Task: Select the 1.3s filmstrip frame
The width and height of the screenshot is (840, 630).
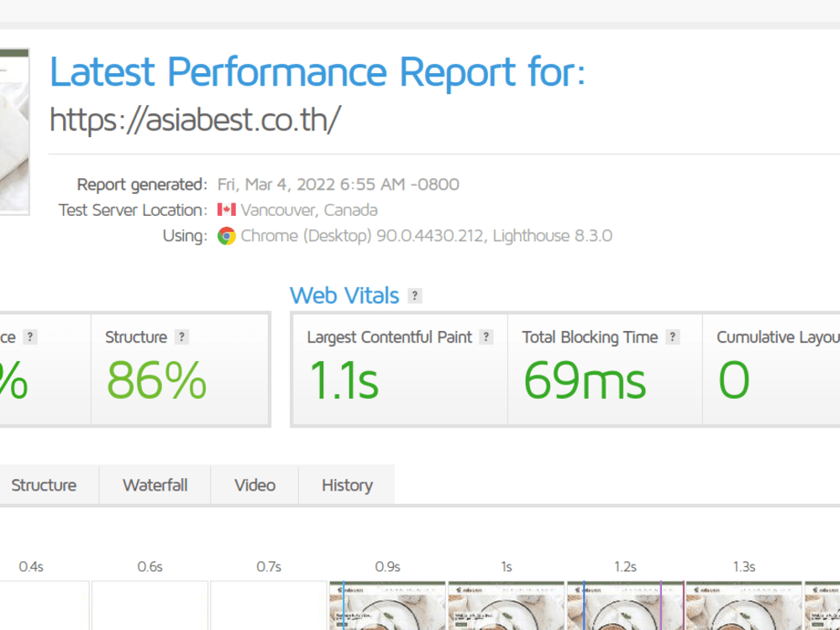Action: 744,606
